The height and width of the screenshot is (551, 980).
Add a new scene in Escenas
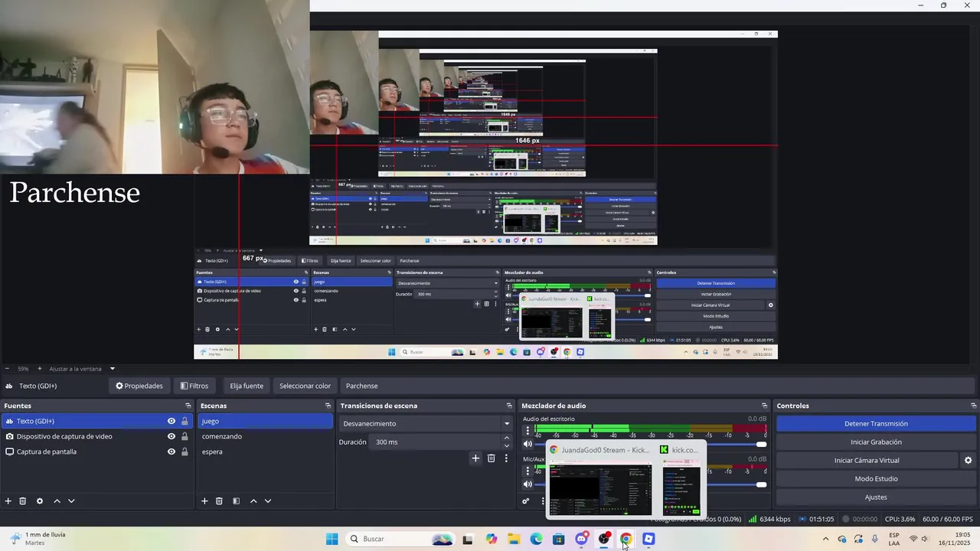point(204,501)
